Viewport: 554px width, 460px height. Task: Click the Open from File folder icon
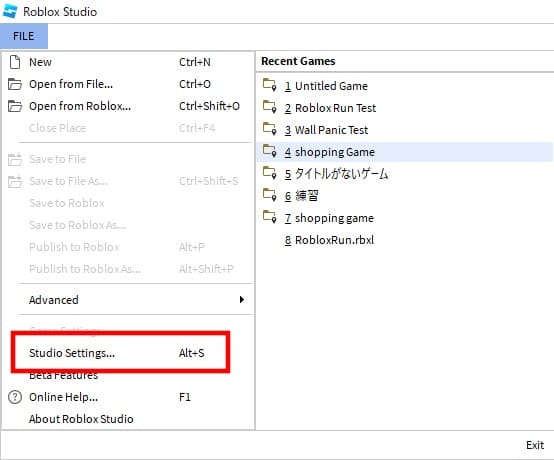[x=15, y=84]
